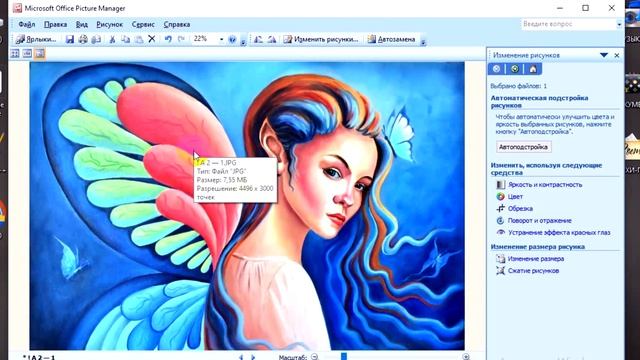
Task: Click the Автоподстройка button
Action: click(523, 147)
